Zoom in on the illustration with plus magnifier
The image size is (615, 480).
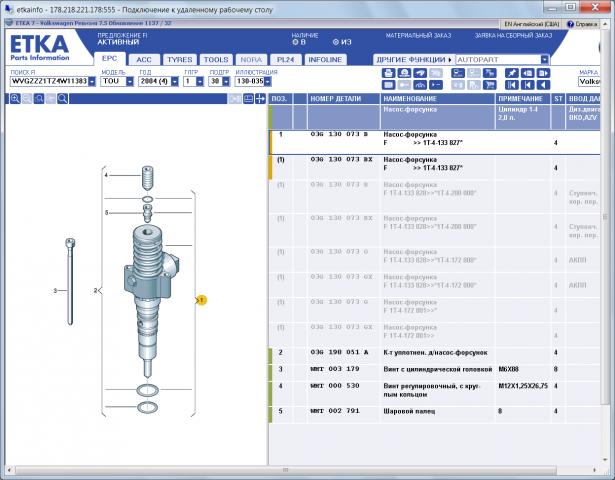15,99
